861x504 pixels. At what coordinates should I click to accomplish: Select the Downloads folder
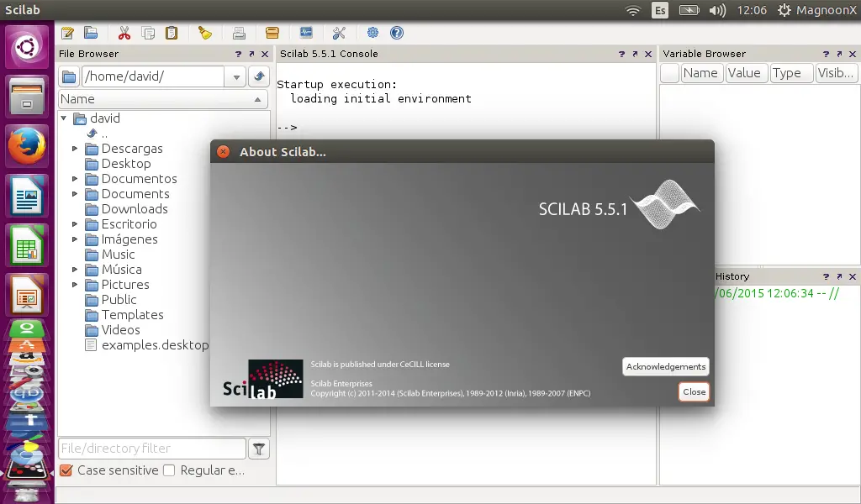click(126, 209)
